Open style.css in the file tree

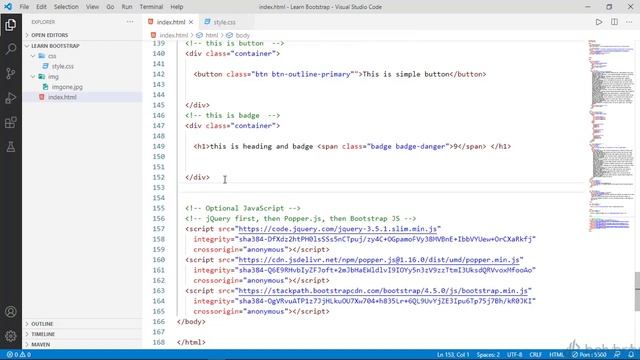click(x=62, y=66)
